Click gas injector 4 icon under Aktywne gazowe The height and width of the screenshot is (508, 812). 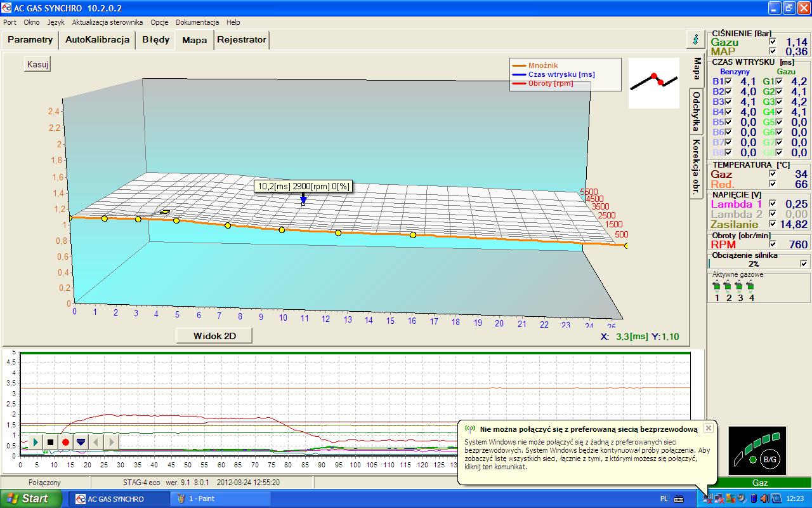[x=751, y=286]
